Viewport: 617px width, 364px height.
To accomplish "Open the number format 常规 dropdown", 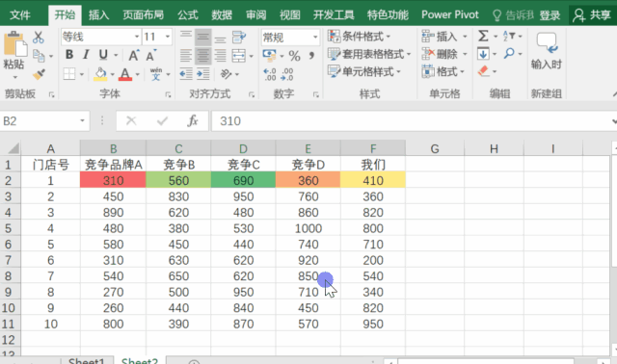I will click(315, 37).
